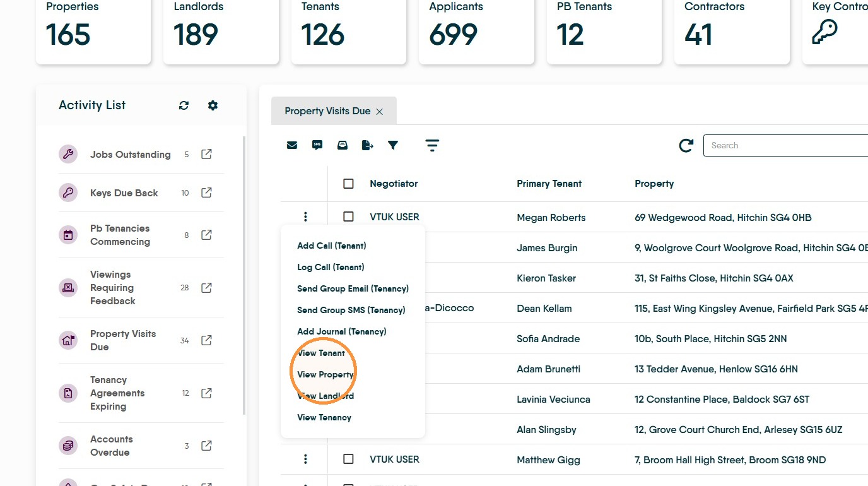Open Jobs Outstanding in new window
This screenshot has height=486, width=868.
point(206,154)
